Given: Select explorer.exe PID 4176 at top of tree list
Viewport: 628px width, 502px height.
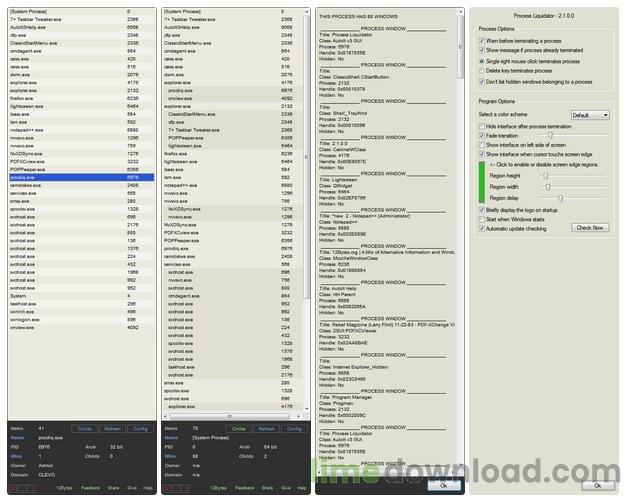Looking at the screenshot, I should coord(233,83).
